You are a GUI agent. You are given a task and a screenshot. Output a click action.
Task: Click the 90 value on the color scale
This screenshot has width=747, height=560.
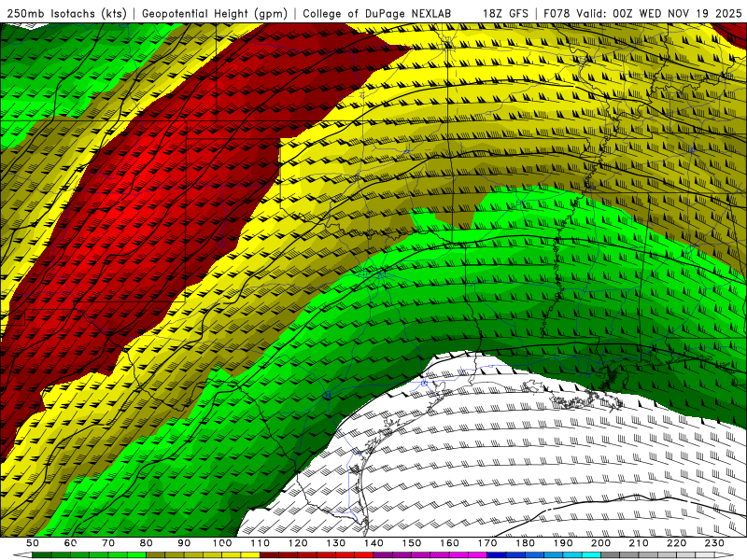(x=184, y=543)
